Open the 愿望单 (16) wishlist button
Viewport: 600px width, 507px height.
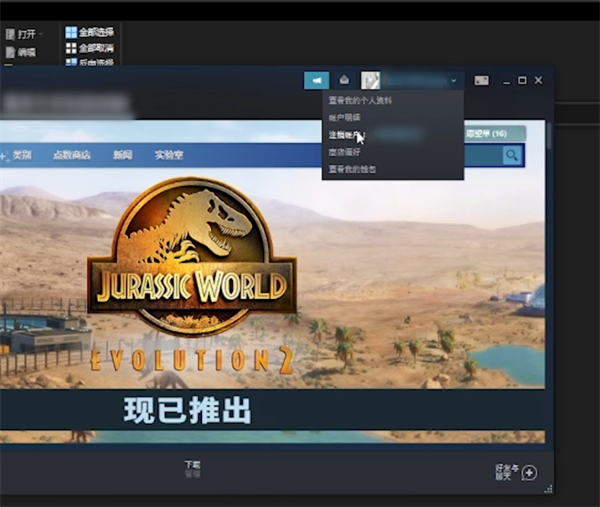click(x=494, y=134)
